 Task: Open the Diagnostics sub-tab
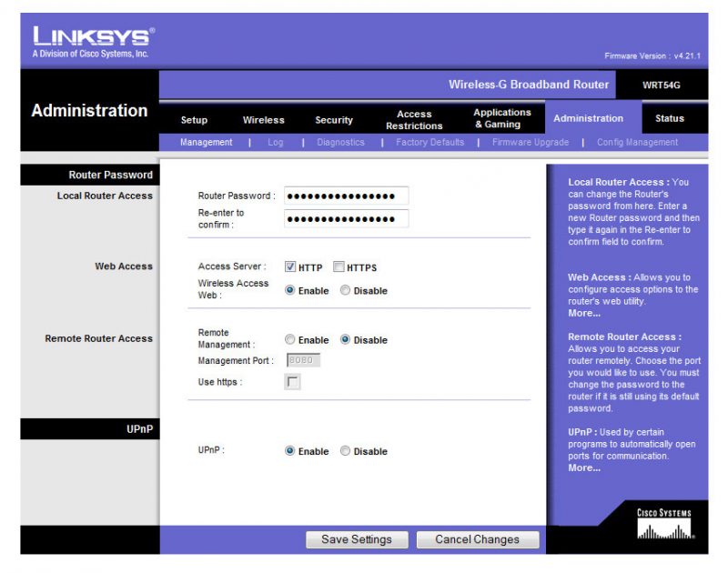340,142
